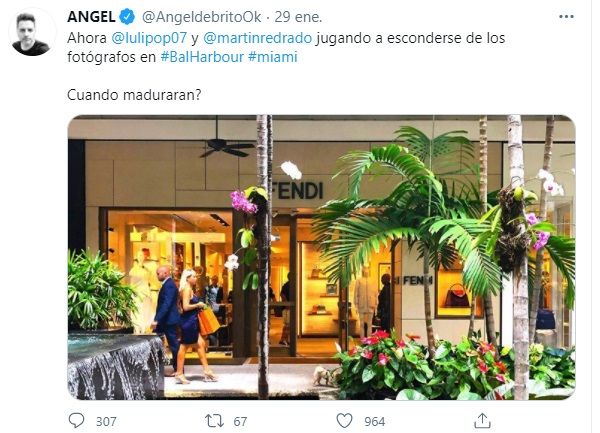This screenshot has width=600, height=433.
Task: Retweet using the arrows icon
Action: [x=214, y=421]
